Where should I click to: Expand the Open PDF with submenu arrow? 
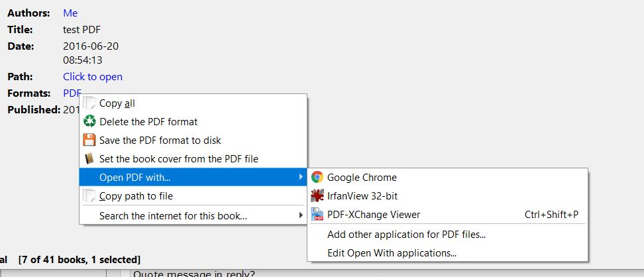(x=301, y=178)
